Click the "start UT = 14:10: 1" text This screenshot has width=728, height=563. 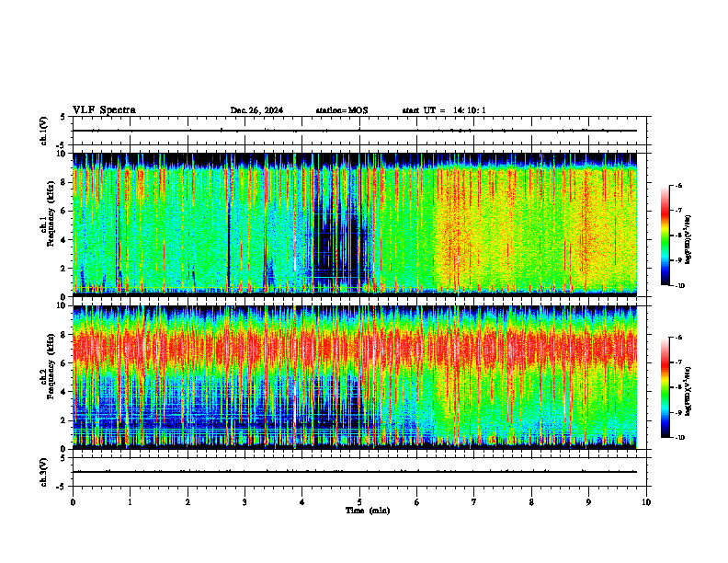[x=444, y=110]
